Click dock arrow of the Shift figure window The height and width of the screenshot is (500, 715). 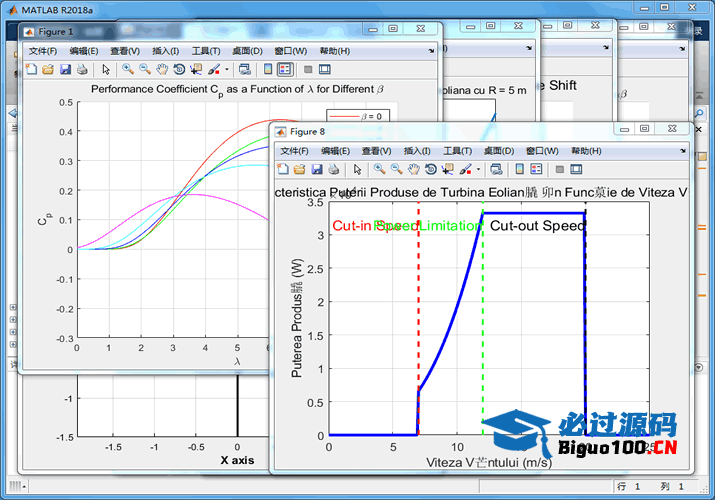(x=606, y=47)
